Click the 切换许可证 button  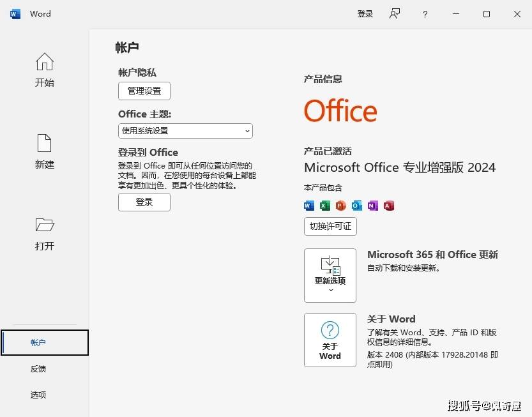pyautogui.click(x=330, y=226)
